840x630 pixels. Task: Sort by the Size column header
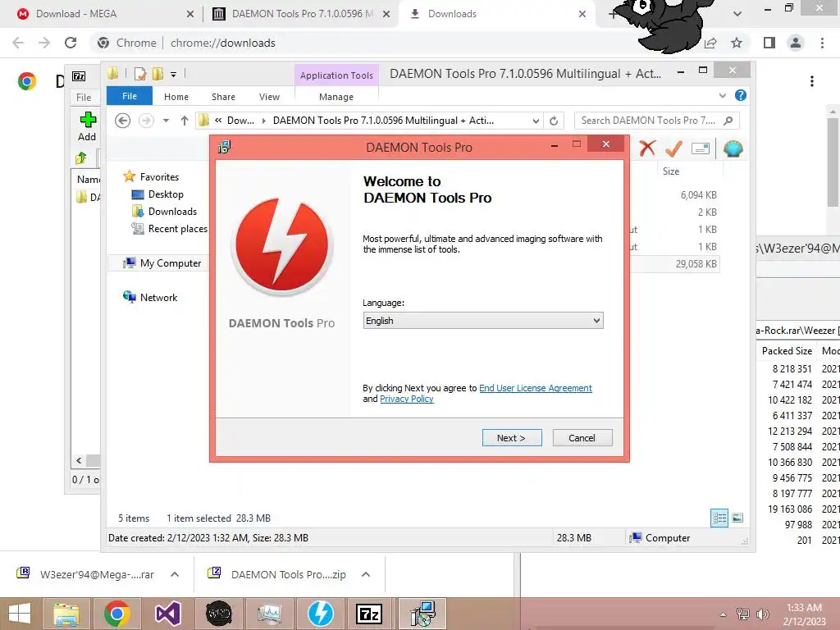click(x=671, y=171)
